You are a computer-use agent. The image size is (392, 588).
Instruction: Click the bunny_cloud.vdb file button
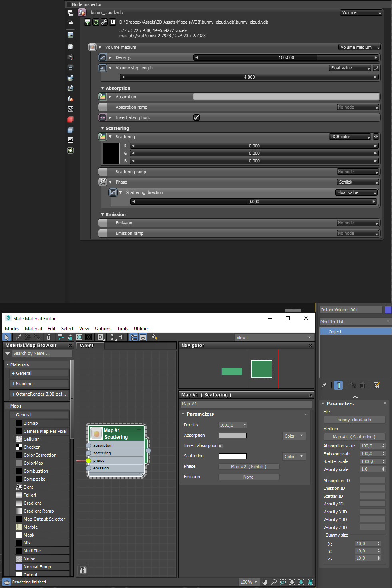pyautogui.click(x=354, y=420)
